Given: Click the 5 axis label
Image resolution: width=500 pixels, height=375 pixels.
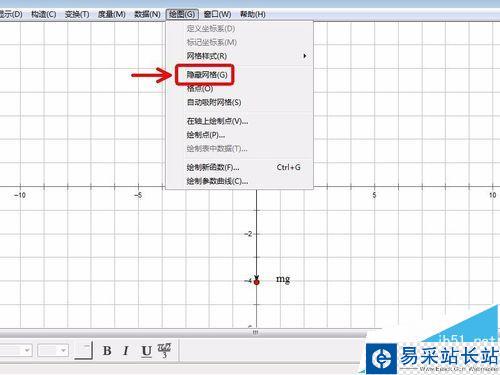Looking at the screenshot, I should click(x=374, y=195).
